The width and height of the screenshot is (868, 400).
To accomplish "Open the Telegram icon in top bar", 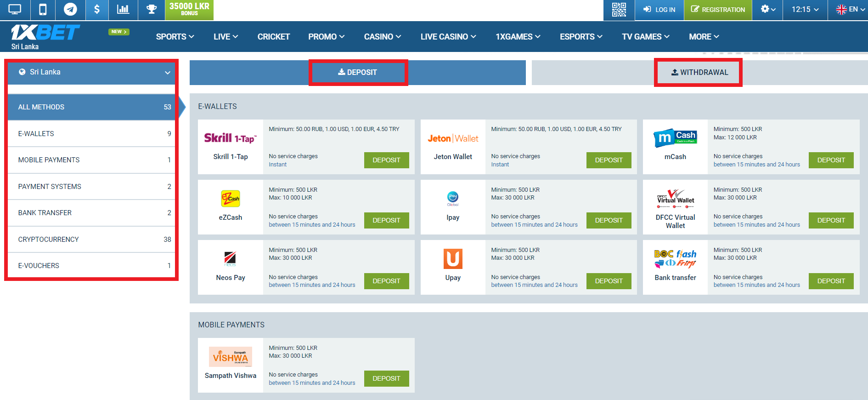I will [70, 9].
